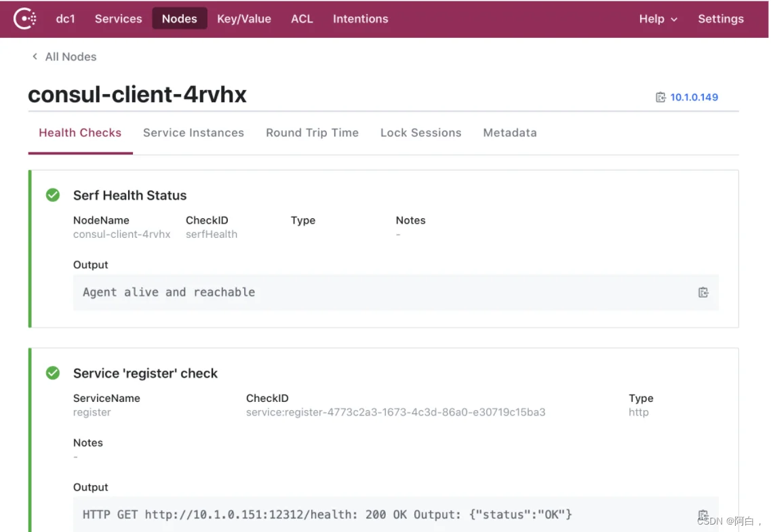Show the Metadata tab

pyautogui.click(x=510, y=133)
